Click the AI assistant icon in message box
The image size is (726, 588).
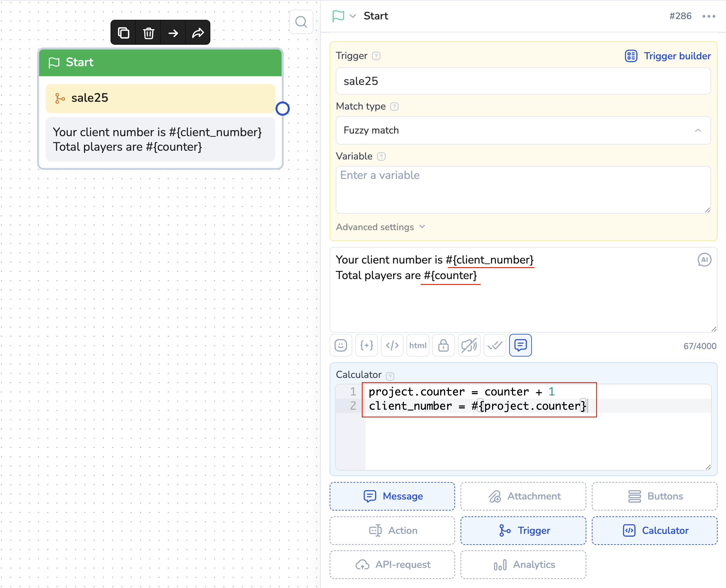point(704,260)
